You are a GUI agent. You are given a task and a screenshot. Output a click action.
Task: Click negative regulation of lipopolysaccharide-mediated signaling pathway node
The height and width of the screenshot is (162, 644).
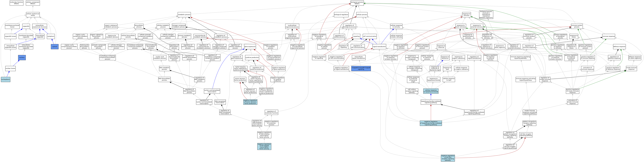tap(431, 123)
